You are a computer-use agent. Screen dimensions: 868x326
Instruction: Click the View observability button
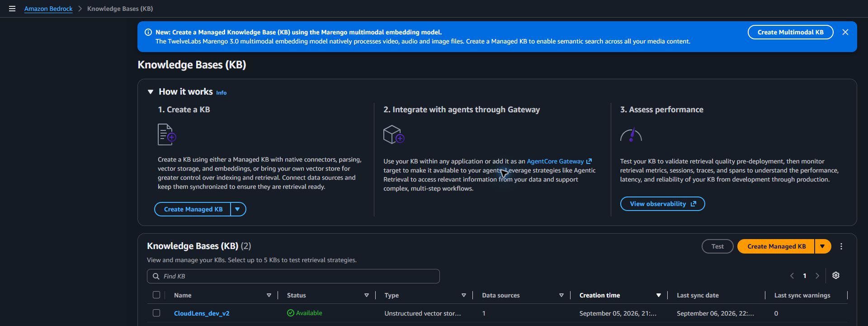coord(662,204)
